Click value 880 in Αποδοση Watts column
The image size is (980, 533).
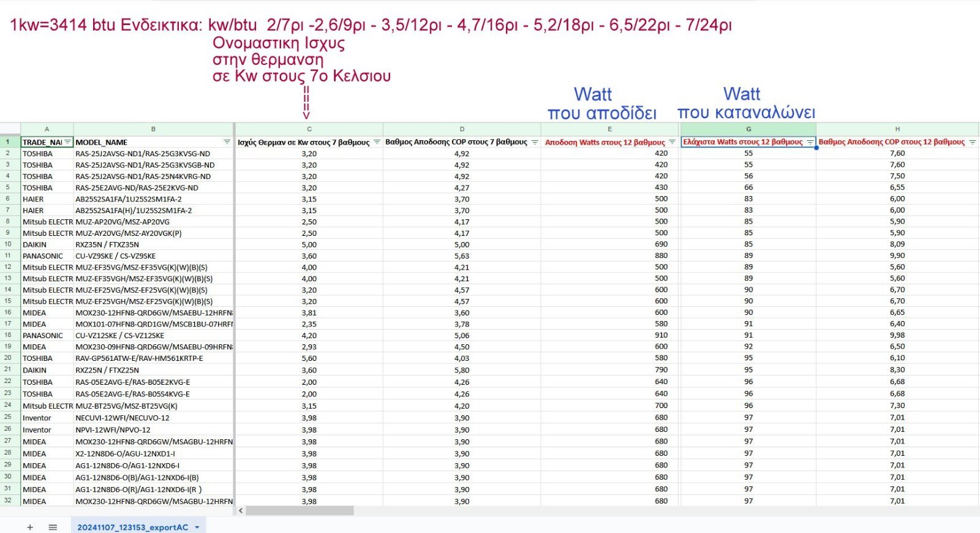click(x=609, y=255)
